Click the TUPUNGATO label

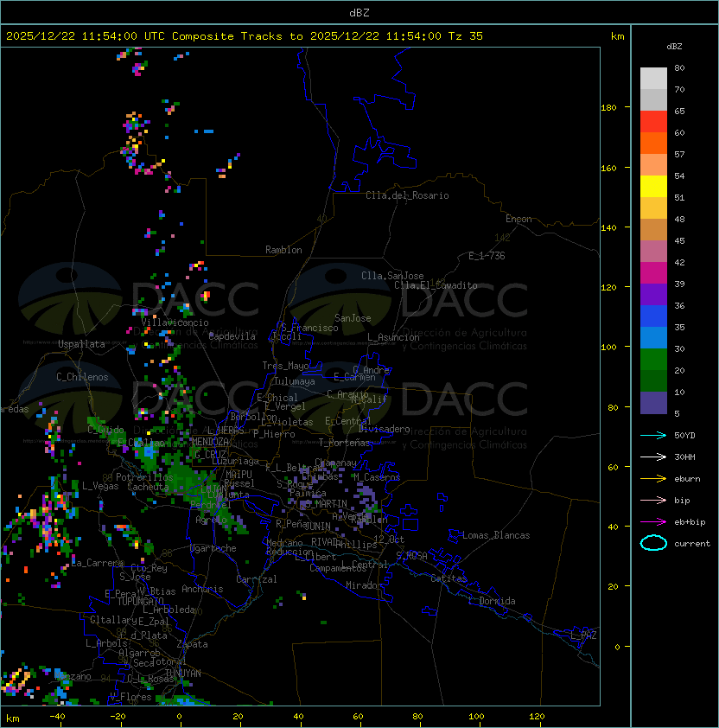140,601
